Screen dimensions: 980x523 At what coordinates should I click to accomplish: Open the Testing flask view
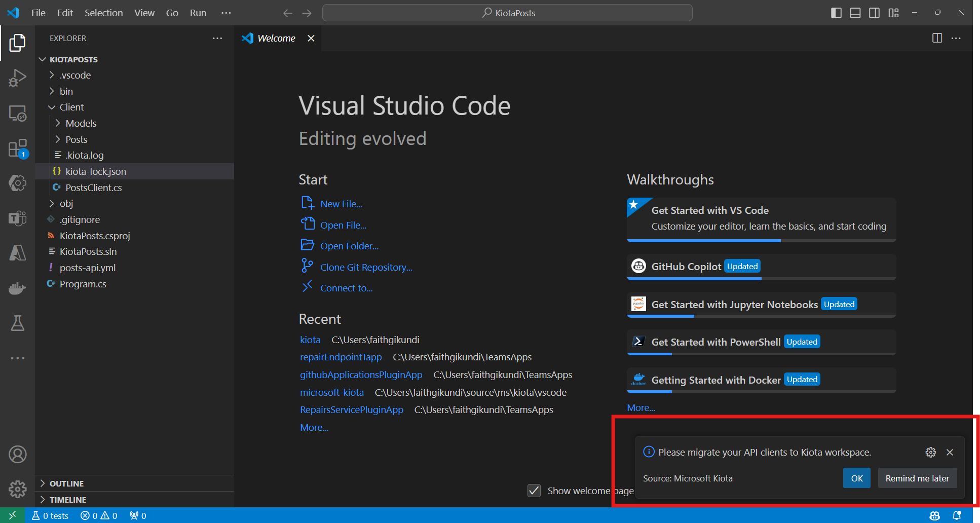(17, 323)
